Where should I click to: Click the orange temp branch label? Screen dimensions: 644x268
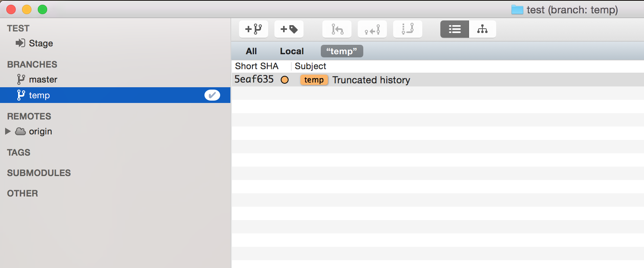(314, 80)
